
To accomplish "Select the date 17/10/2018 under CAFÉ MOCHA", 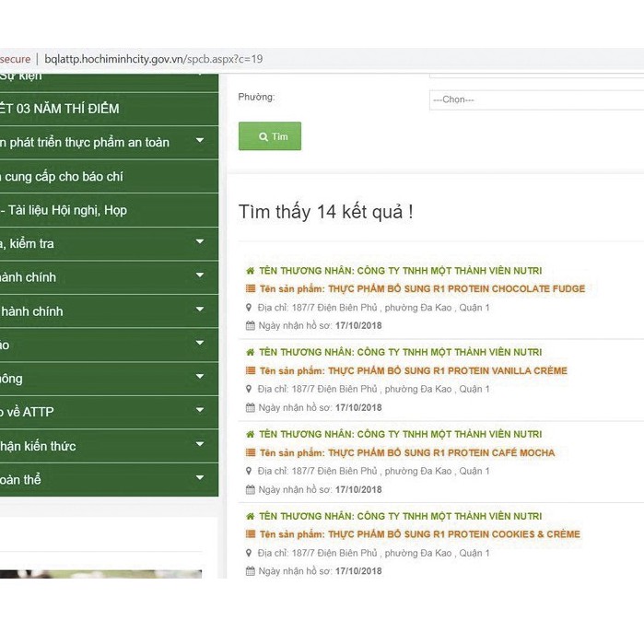I will [358, 489].
